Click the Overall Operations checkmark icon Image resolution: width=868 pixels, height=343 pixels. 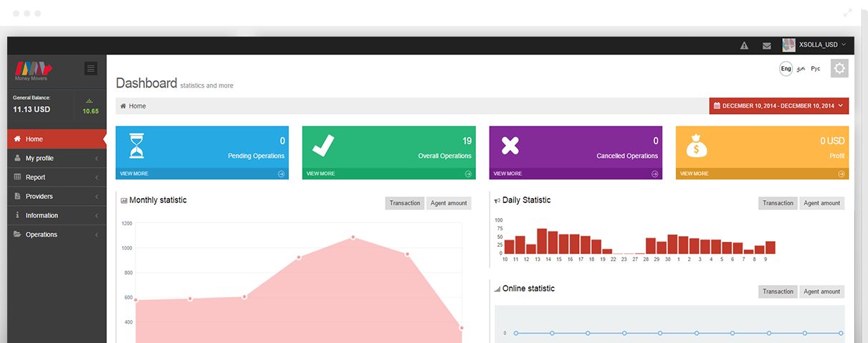click(323, 146)
